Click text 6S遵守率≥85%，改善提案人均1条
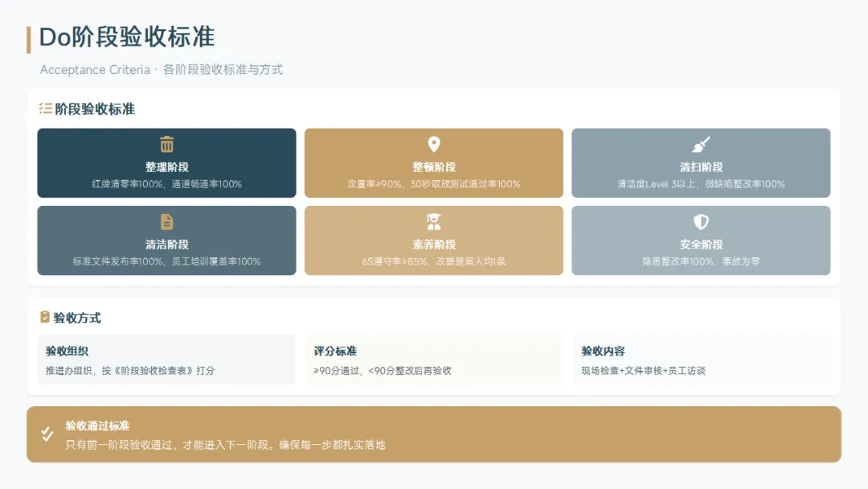 pyautogui.click(x=434, y=261)
